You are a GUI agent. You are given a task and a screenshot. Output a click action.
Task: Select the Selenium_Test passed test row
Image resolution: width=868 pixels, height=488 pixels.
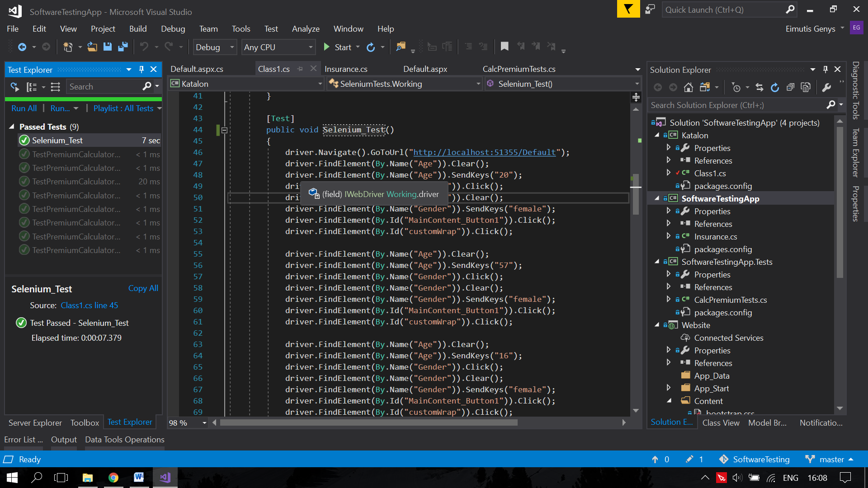coord(90,141)
